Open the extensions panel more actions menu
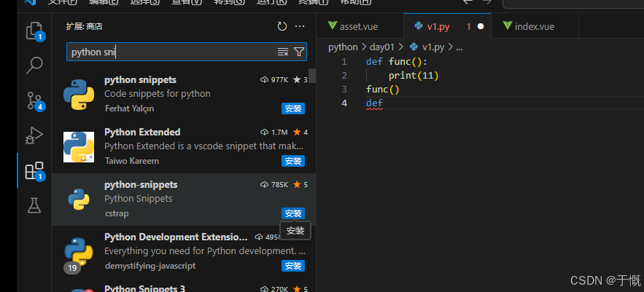Image resolution: width=644 pixels, height=292 pixels. coord(299,27)
